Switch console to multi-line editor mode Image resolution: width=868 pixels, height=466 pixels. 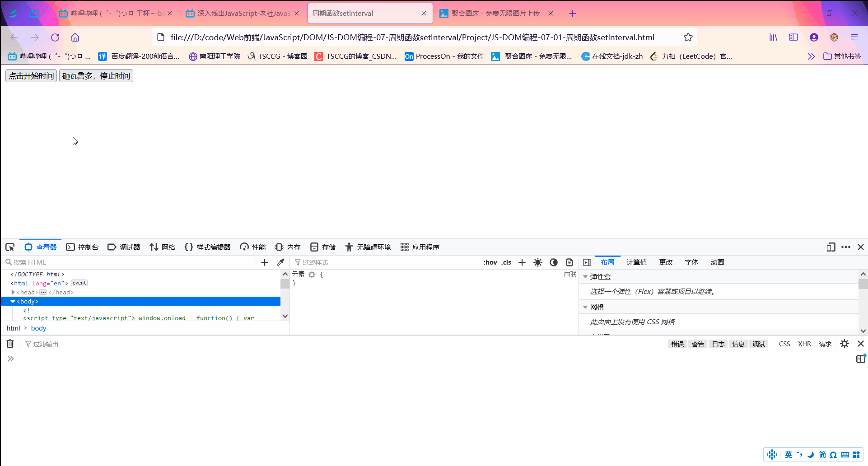tap(861, 359)
